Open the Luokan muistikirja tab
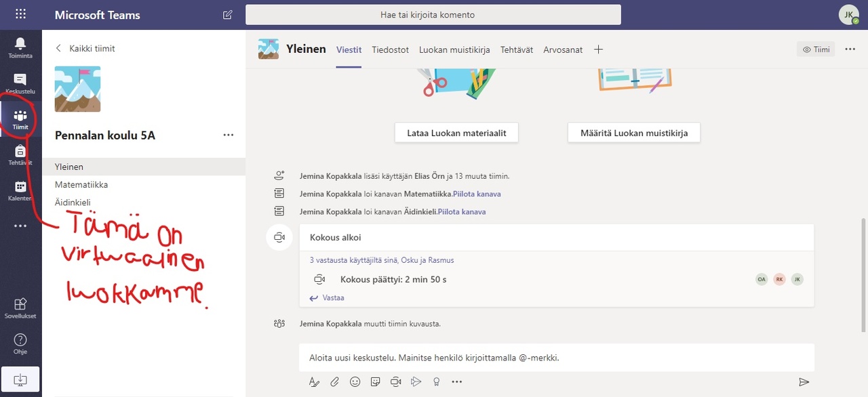868x397 pixels. click(x=454, y=49)
